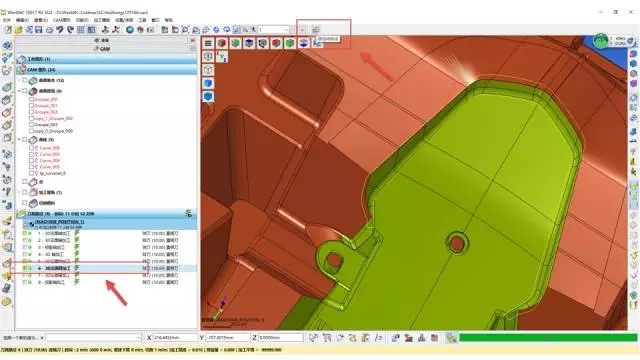Tick the Groupe_003 checkbox

31,124
